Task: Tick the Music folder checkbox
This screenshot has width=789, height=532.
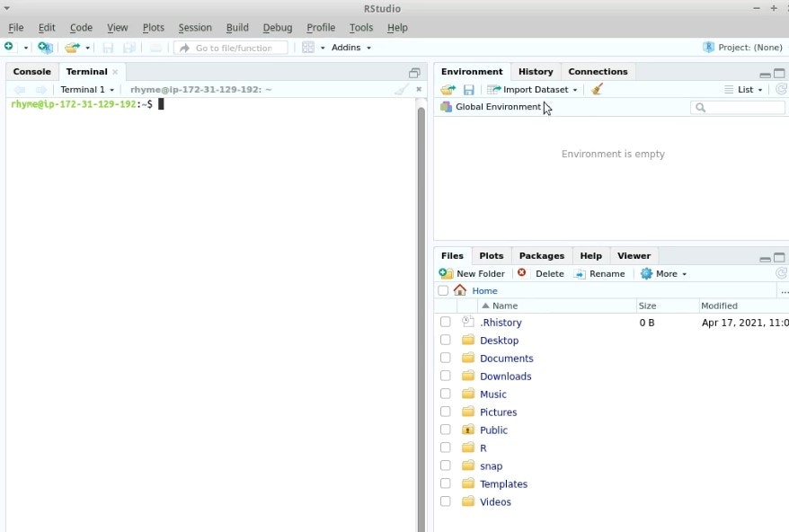Action: 446,394
